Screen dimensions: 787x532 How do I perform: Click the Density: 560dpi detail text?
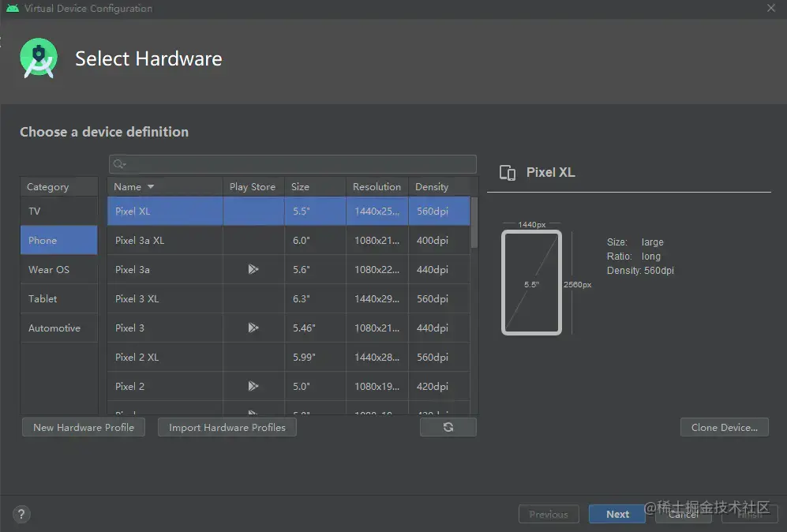click(x=640, y=271)
